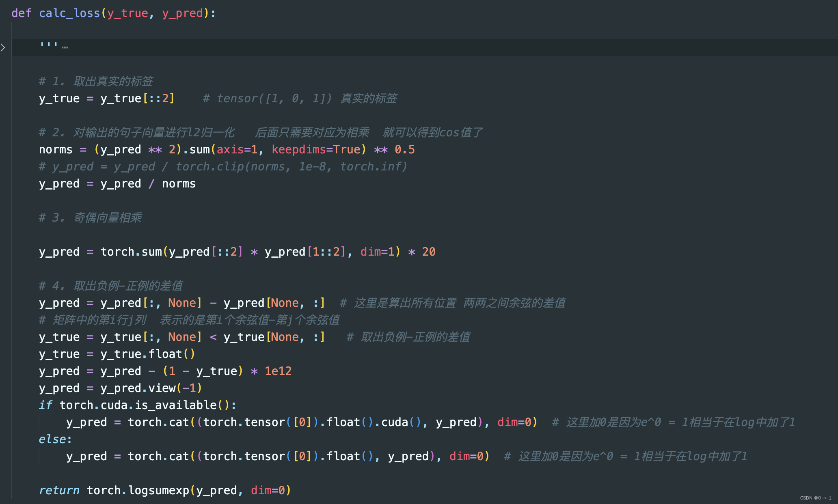Screen dimensions: 838x504
Task: Click torch.logsumexp function call
Action: tap(138, 491)
